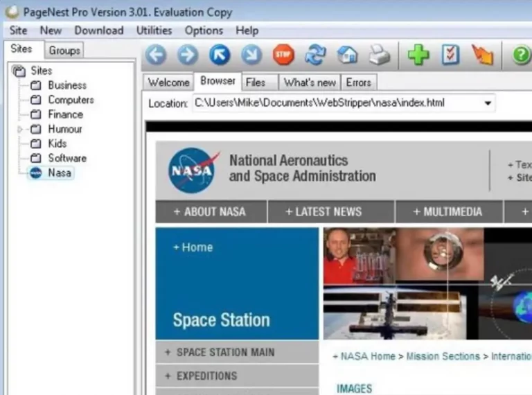Click the + MULTIMEDIA nav button
532x395 pixels.
click(449, 211)
